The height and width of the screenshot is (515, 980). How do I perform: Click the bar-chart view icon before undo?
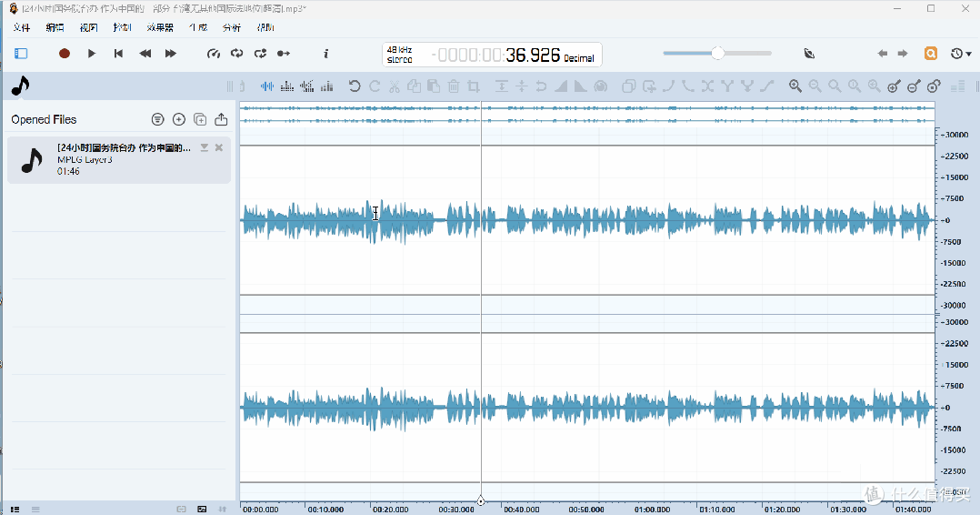point(327,86)
